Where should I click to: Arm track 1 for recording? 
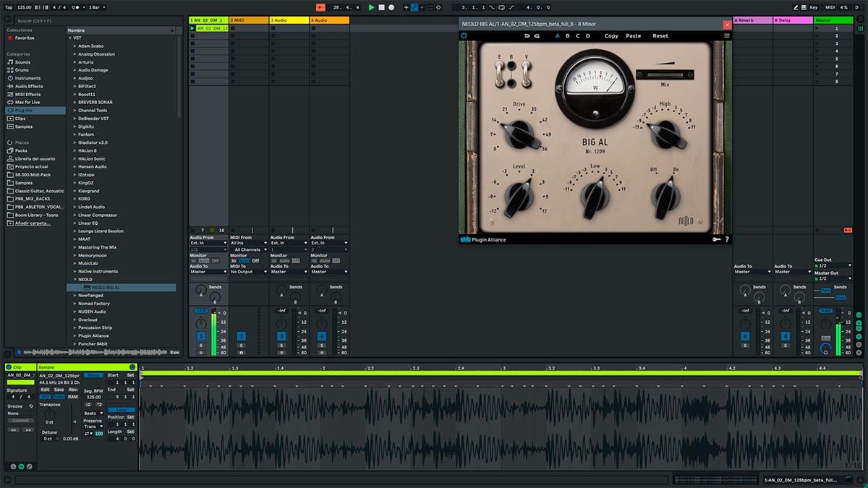click(201, 352)
